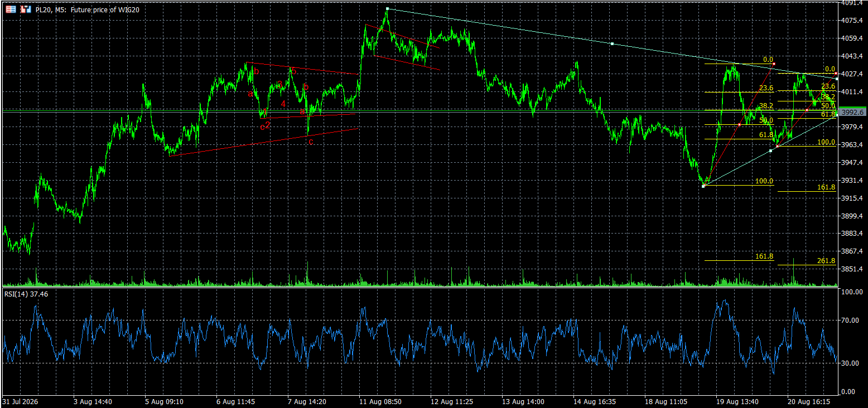
Task: Select the red wave label "4"
Action: 283,104
